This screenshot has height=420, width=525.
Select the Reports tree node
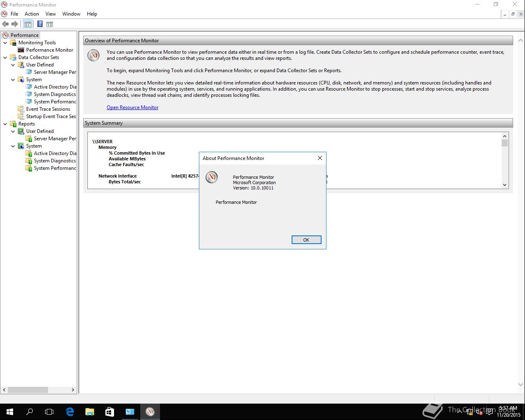click(x=27, y=124)
